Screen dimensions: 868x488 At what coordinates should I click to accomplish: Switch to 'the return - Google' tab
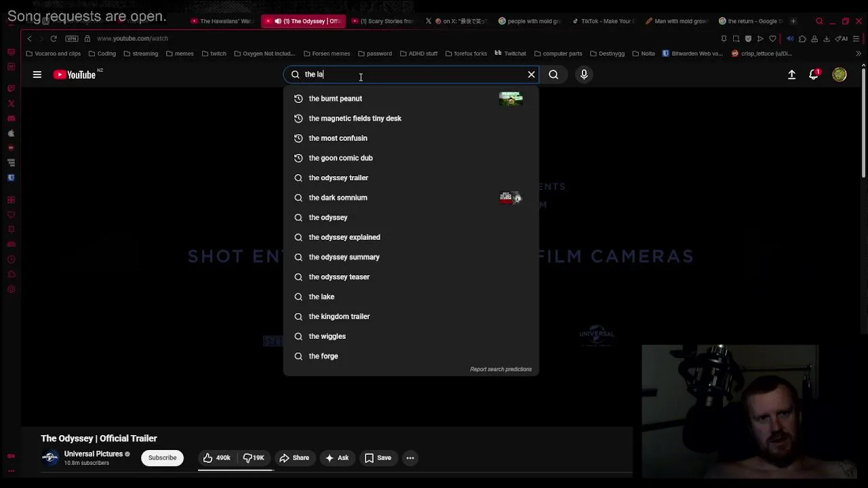coord(751,21)
